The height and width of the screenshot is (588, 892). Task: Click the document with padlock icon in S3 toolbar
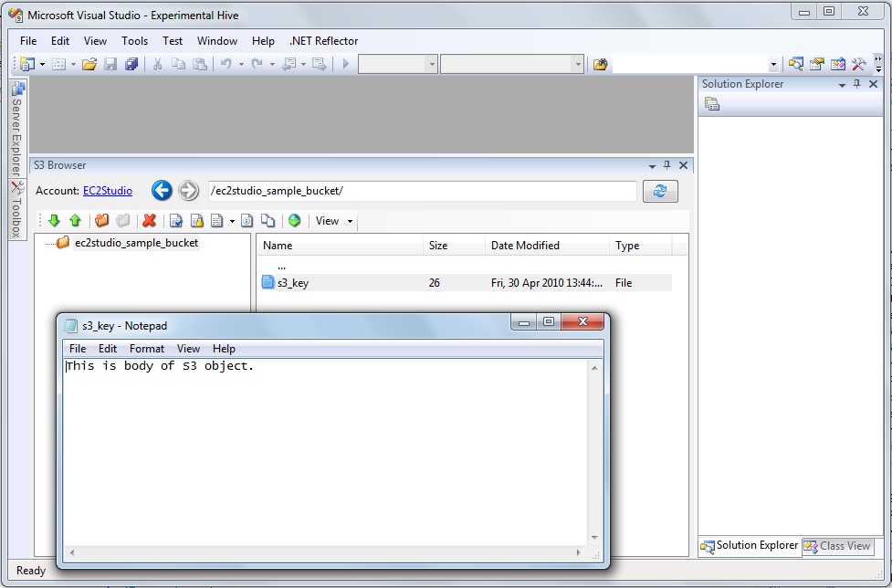coord(197,221)
